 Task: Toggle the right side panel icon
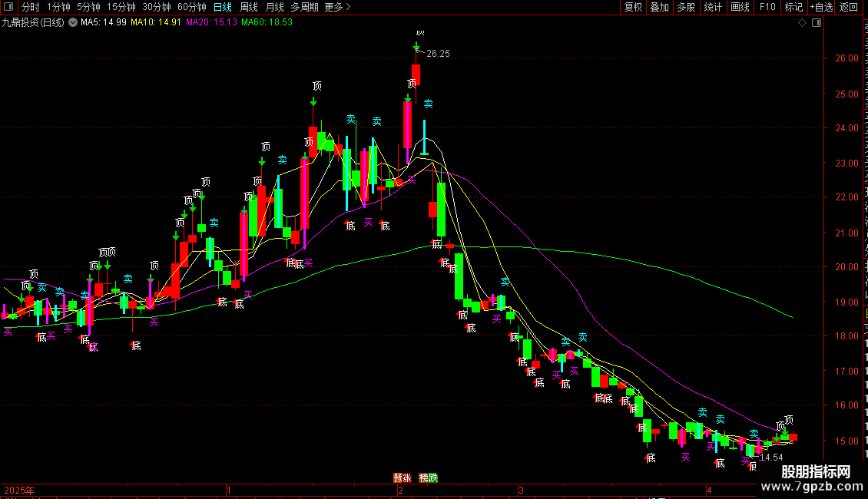click(x=817, y=23)
